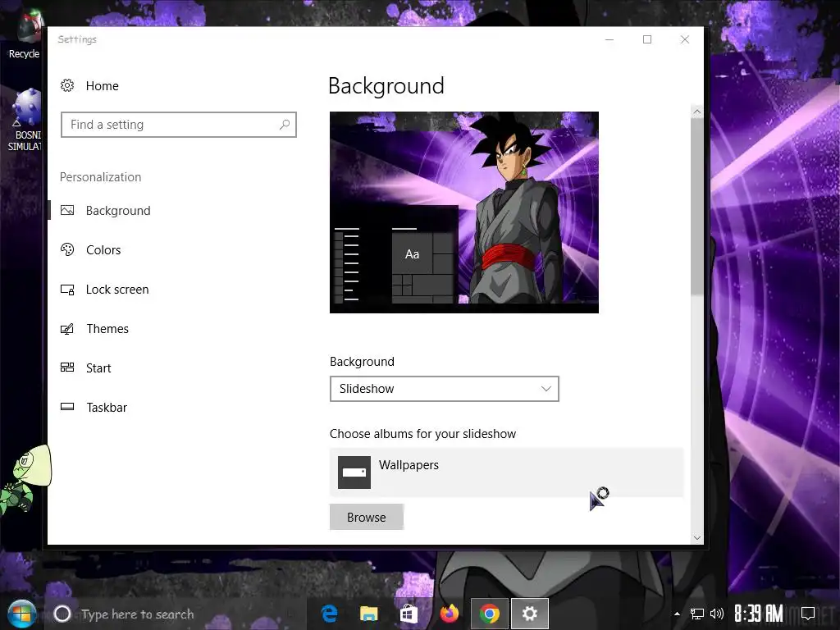
Task: Click the Find a setting search box
Action: [178, 125]
